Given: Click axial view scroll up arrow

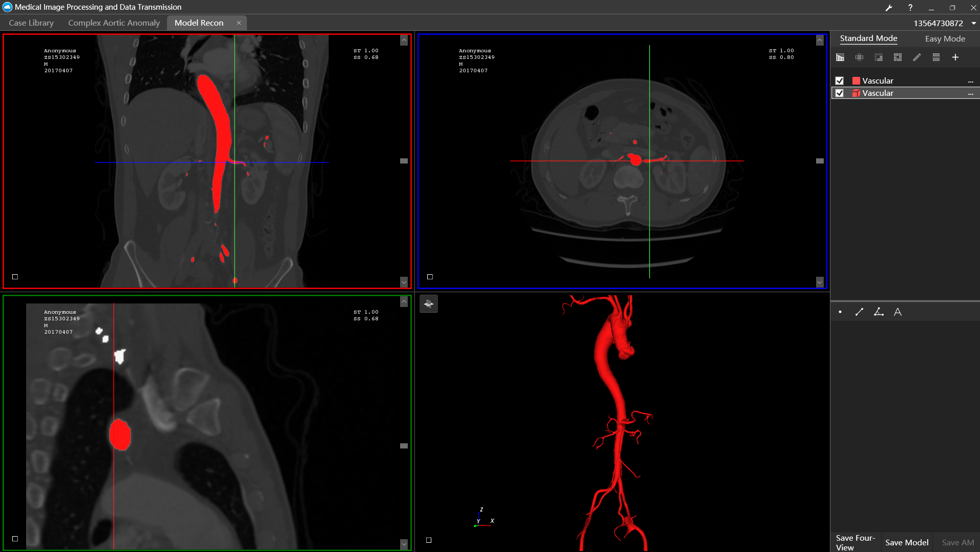Looking at the screenshot, I should (x=820, y=40).
